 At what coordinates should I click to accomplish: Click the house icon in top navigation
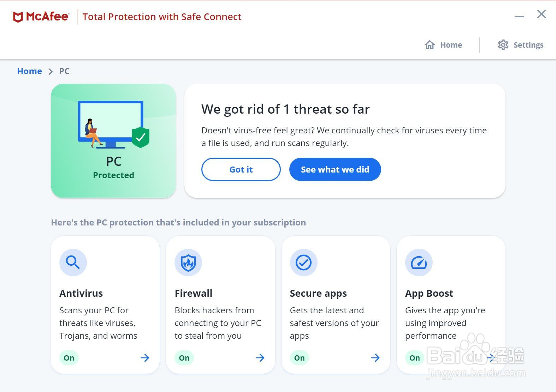(430, 45)
